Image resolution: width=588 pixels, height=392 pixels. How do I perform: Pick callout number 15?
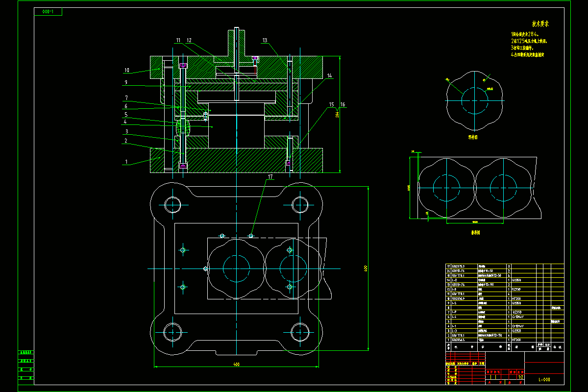tap(332, 104)
